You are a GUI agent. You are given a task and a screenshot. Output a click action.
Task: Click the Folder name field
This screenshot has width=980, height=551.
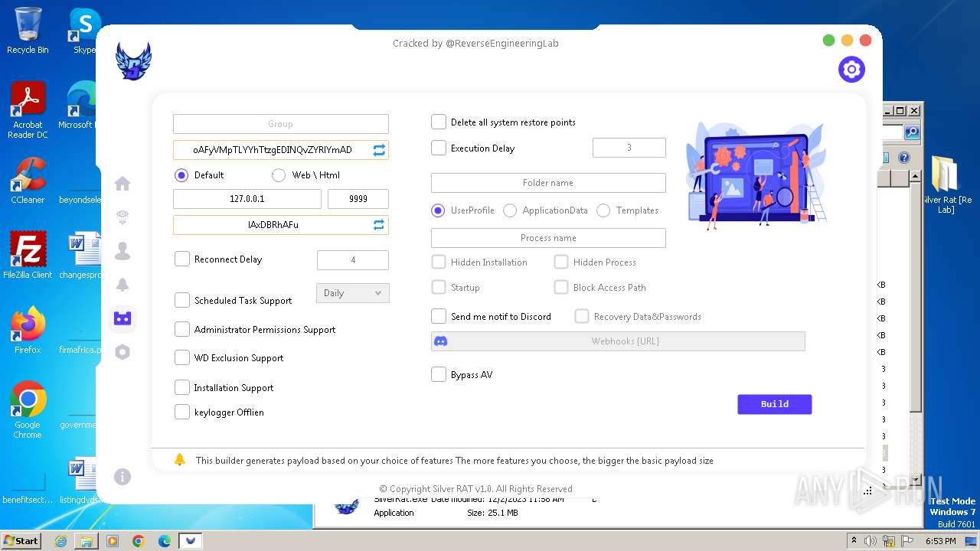(548, 183)
